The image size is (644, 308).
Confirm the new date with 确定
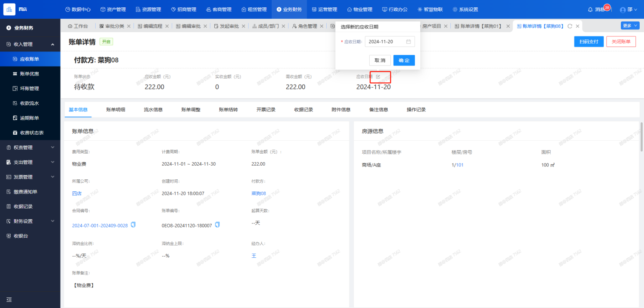pyautogui.click(x=404, y=60)
